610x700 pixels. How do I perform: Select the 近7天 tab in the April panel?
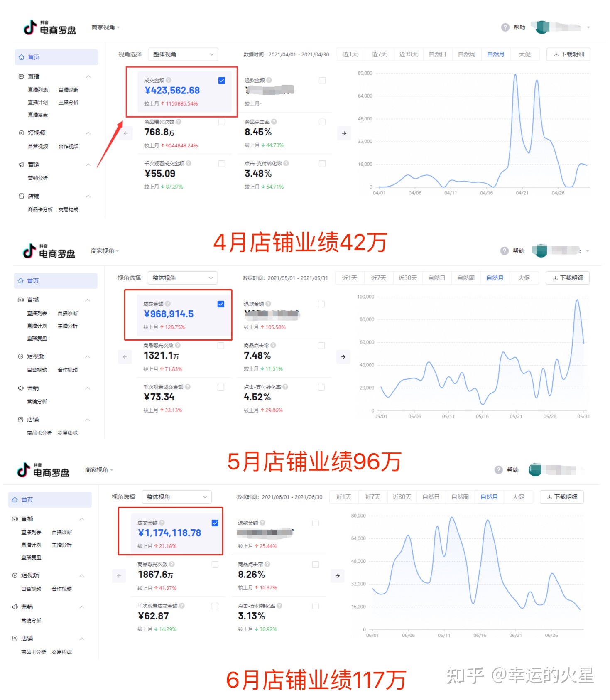click(x=379, y=54)
